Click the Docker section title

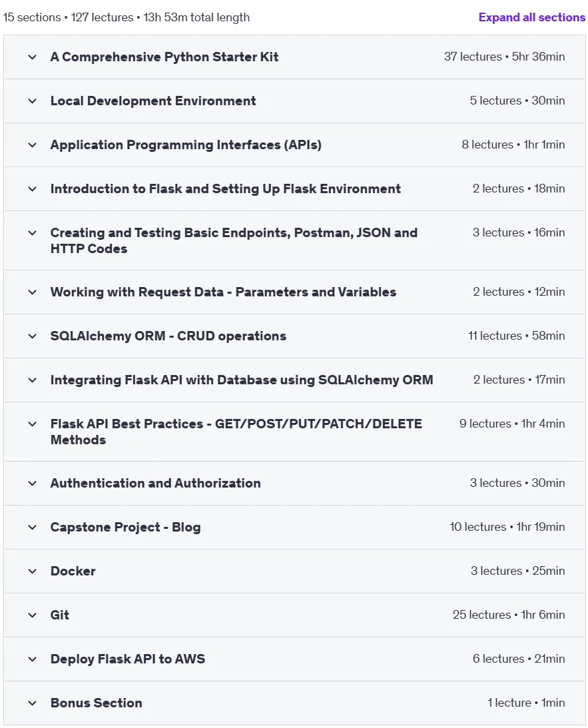73,571
